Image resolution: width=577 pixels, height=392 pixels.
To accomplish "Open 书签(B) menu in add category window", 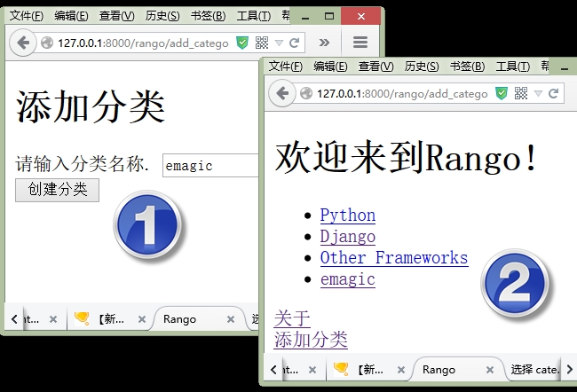I will pyautogui.click(x=208, y=16).
